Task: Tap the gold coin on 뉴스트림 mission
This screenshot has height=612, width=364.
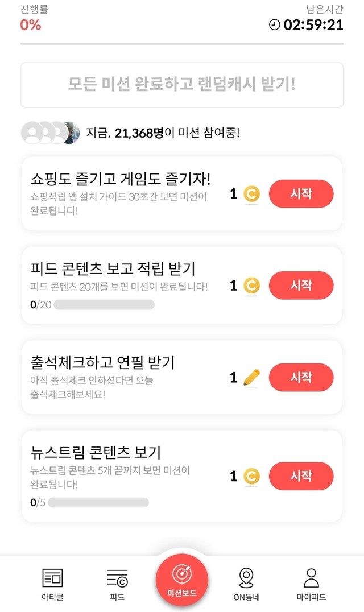Action: tap(251, 477)
